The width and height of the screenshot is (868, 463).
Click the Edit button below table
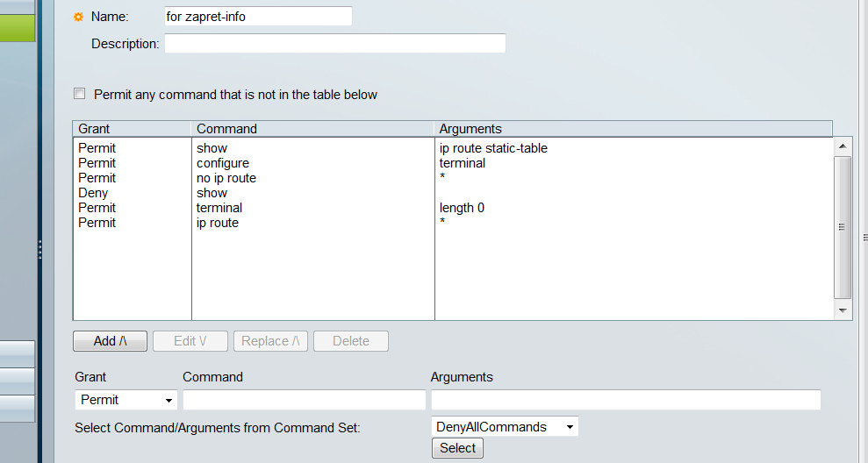click(190, 341)
